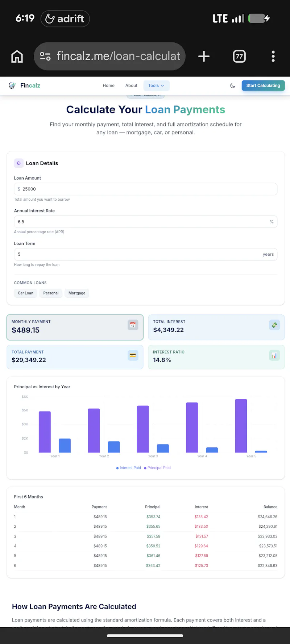Expand the Tools dropdown menu
Screen dimensions: 290x644
156,85
